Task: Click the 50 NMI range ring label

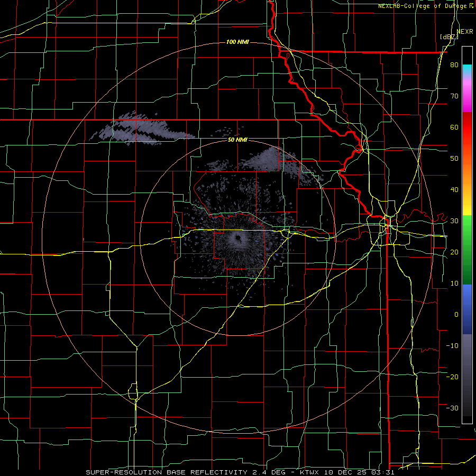Action: tap(237, 140)
